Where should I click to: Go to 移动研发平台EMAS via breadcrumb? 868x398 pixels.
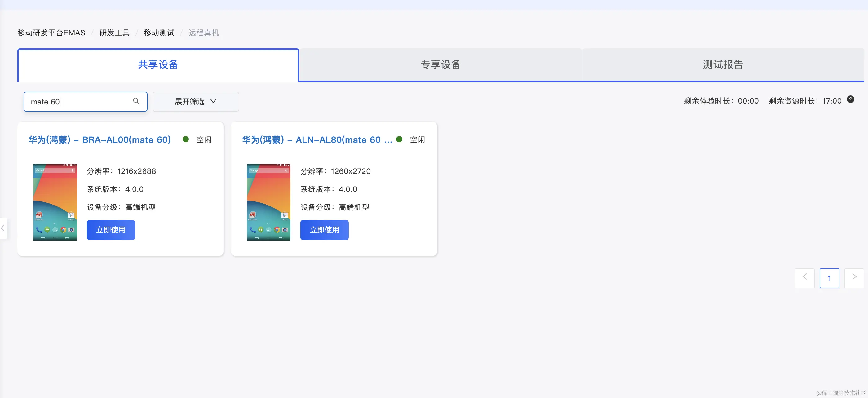coord(51,32)
